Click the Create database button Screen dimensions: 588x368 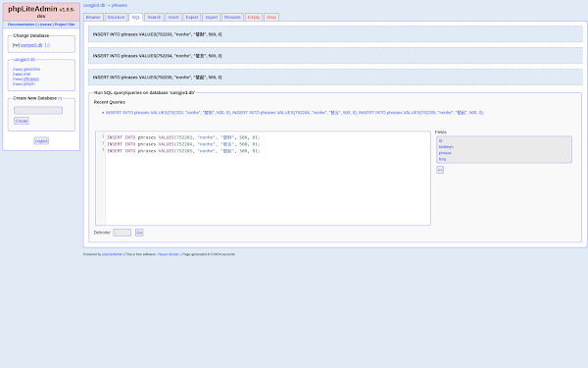pyautogui.click(x=22, y=121)
